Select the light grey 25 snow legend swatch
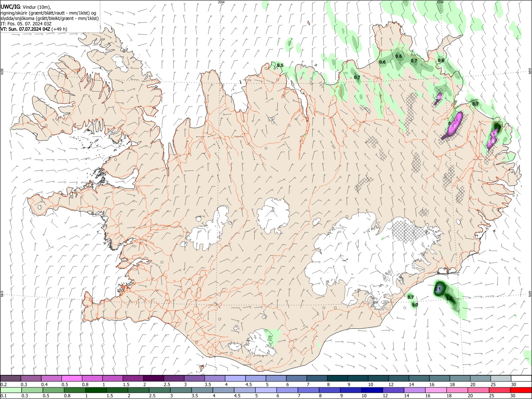The width and height of the screenshot is (532, 399). pyautogui.click(x=501, y=378)
